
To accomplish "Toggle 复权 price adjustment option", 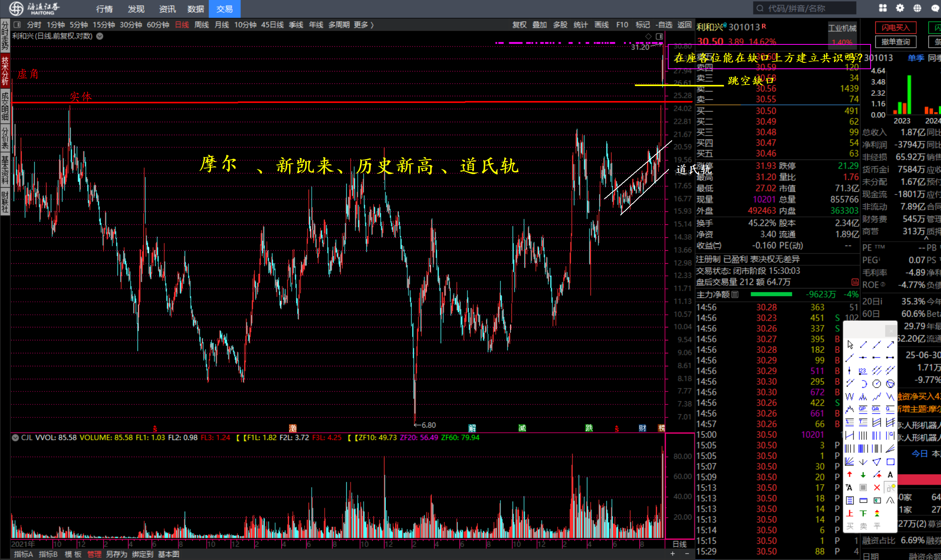I will [x=519, y=25].
